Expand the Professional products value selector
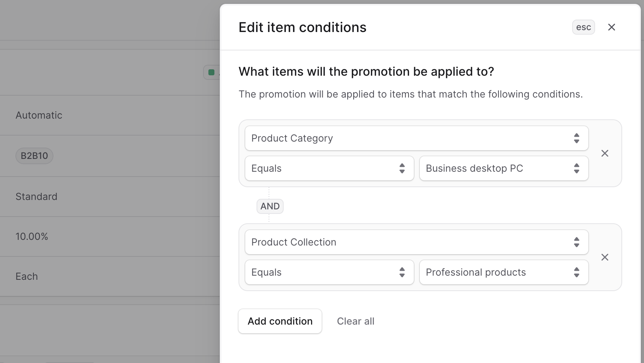Image resolution: width=644 pixels, height=363 pixels. point(504,272)
